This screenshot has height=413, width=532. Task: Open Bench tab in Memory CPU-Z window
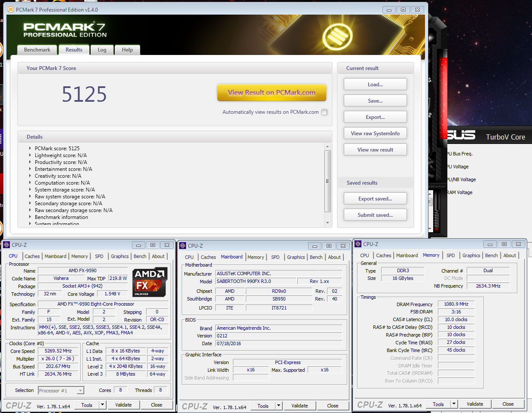pos(492,255)
